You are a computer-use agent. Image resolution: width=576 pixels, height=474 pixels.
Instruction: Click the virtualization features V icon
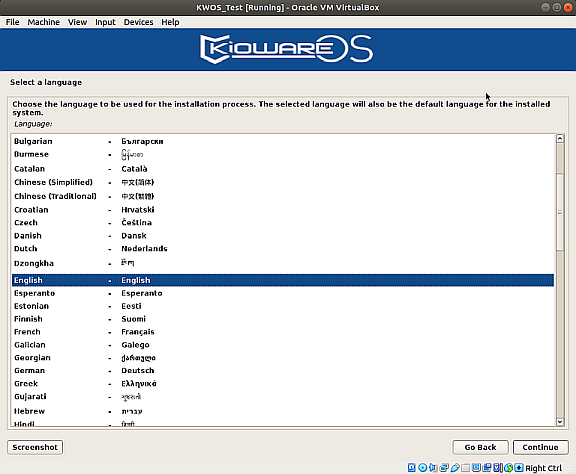click(497, 467)
